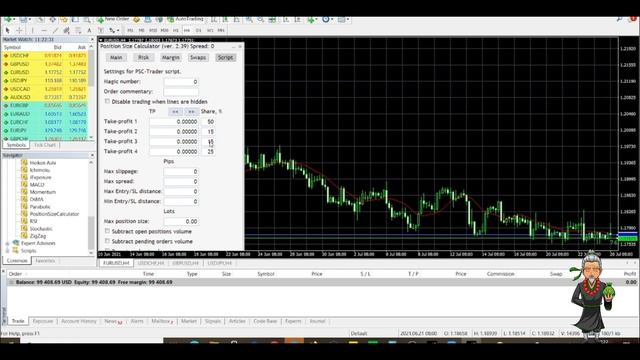The width and height of the screenshot is (640, 360).
Task: Tick Subtract pending orders volume
Action: coord(107,241)
